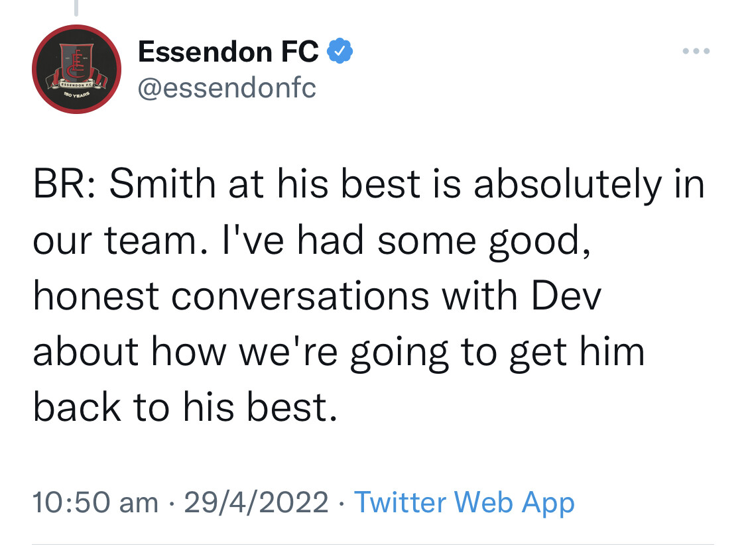The image size is (746, 560).
Task: Click the words 'our team' in tweet
Action: coord(114,241)
